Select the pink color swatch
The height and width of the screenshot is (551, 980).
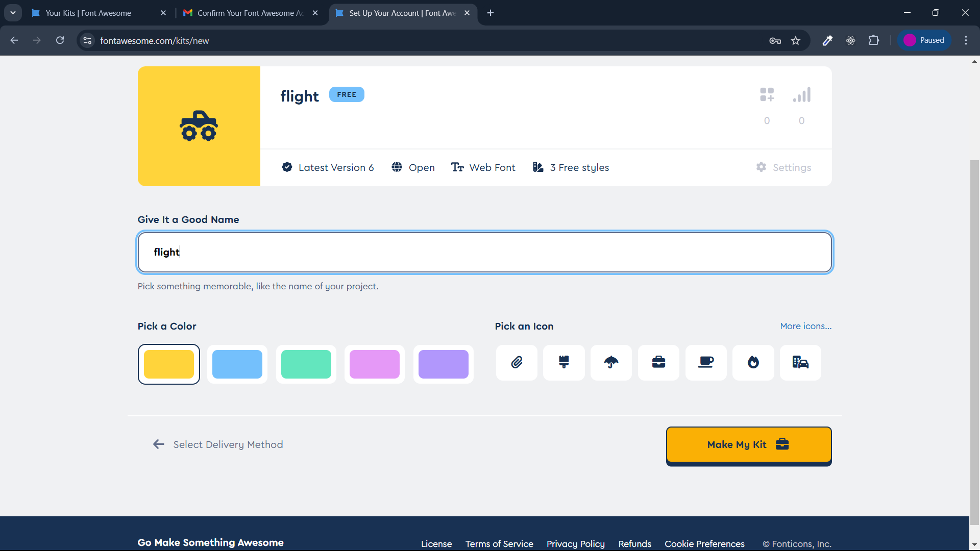tap(375, 364)
